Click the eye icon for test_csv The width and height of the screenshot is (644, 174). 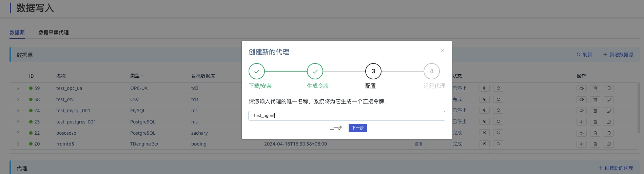[x=581, y=100]
